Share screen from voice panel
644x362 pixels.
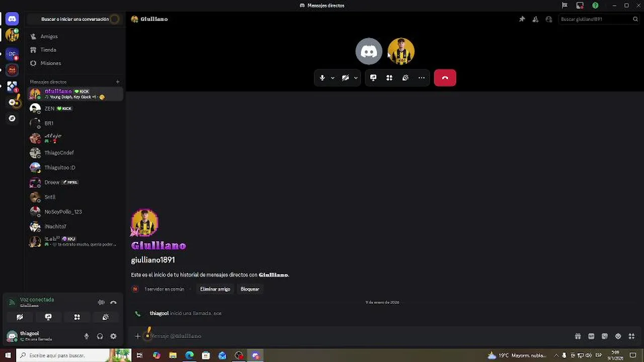click(x=48, y=317)
